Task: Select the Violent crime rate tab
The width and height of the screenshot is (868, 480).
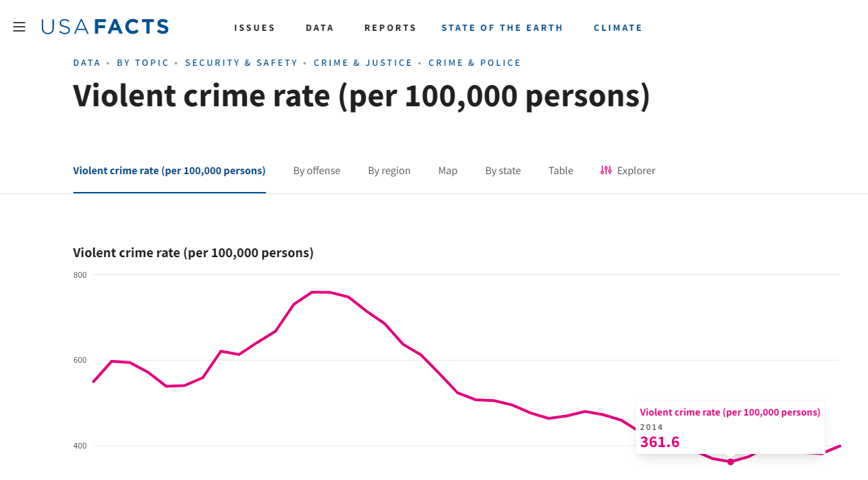Action: click(x=169, y=171)
